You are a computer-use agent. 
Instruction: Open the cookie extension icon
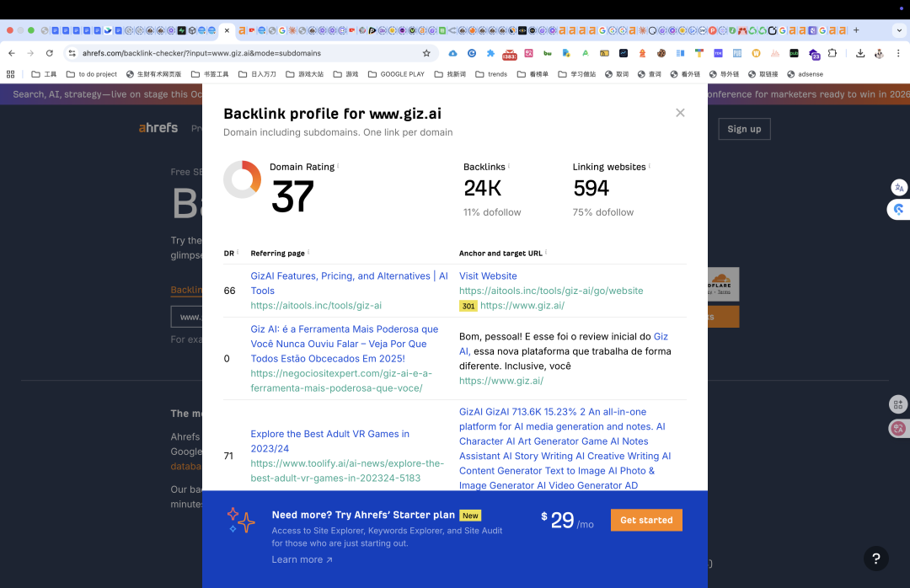pyautogui.click(x=661, y=53)
